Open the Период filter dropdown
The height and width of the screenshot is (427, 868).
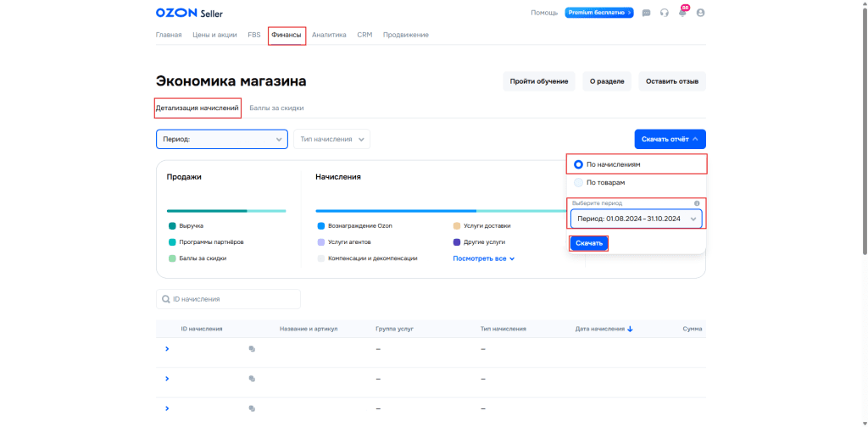(221, 139)
